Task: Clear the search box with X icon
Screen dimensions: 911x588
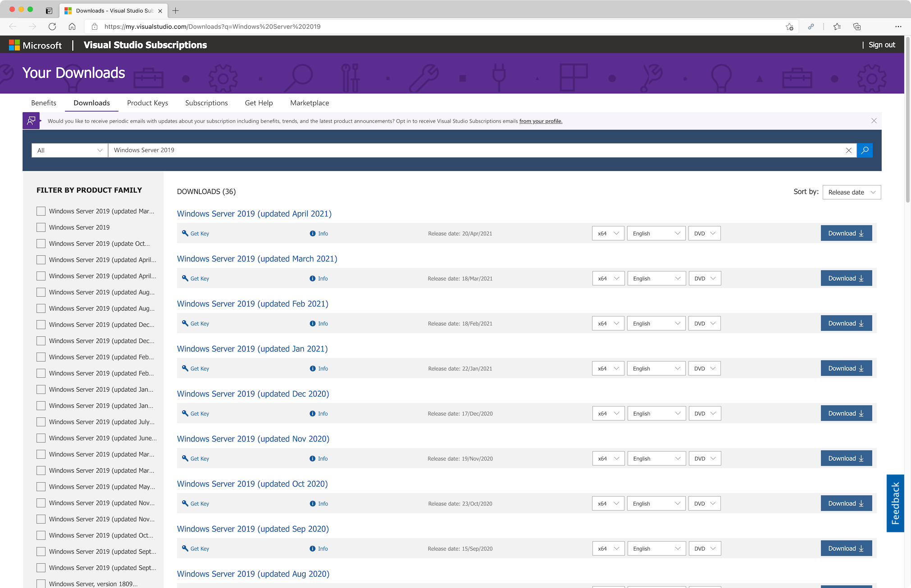Action: (x=848, y=150)
